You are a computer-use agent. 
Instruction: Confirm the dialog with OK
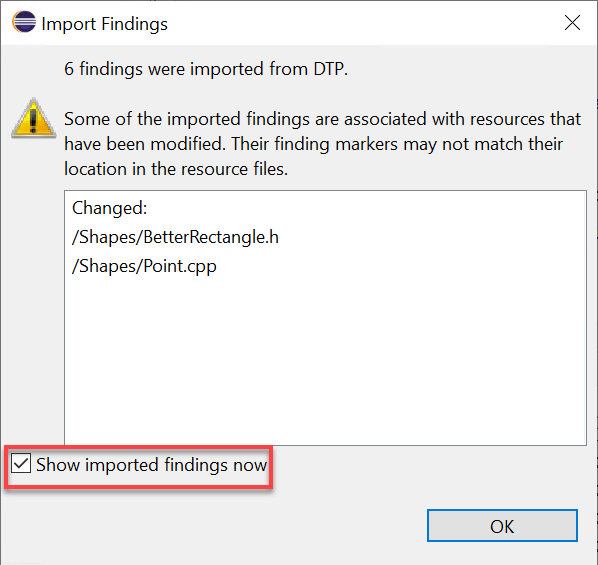pyautogui.click(x=502, y=525)
